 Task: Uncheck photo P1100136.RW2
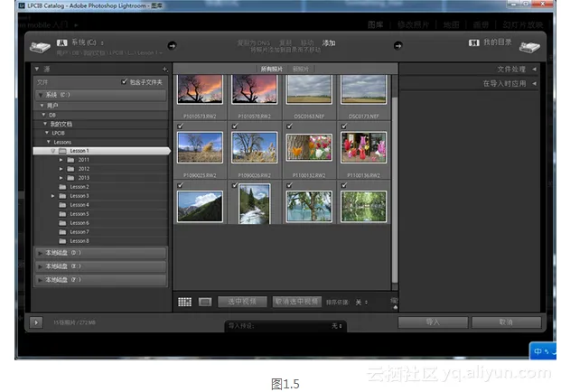coord(344,126)
